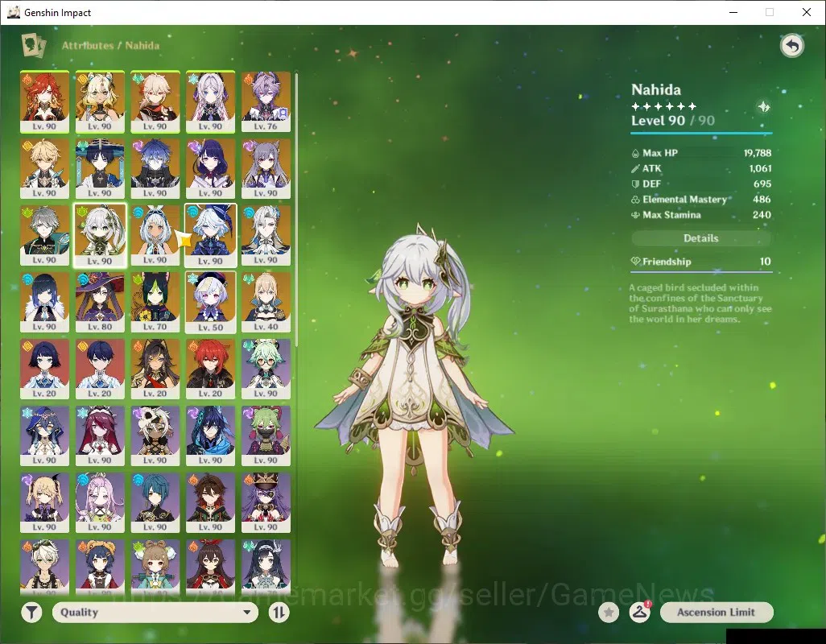Select Iansan's portrait with skull headpiece
The width and height of the screenshot is (826, 644).
pos(155,436)
